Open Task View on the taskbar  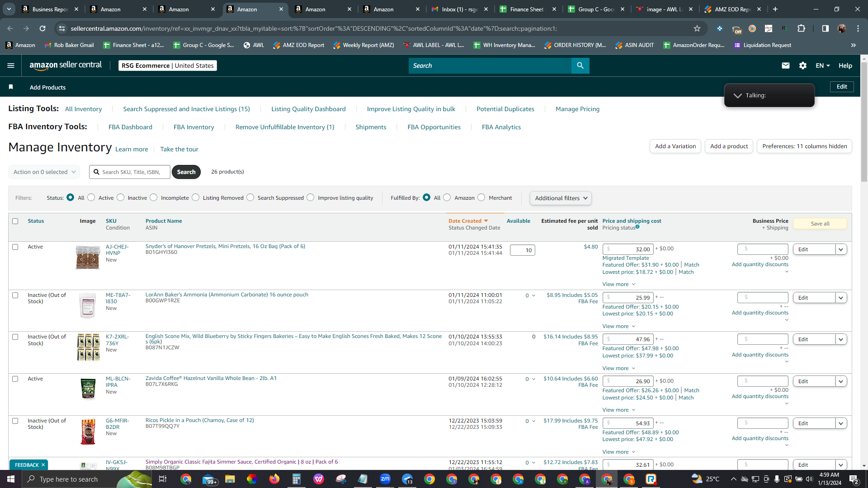[163, 479]
